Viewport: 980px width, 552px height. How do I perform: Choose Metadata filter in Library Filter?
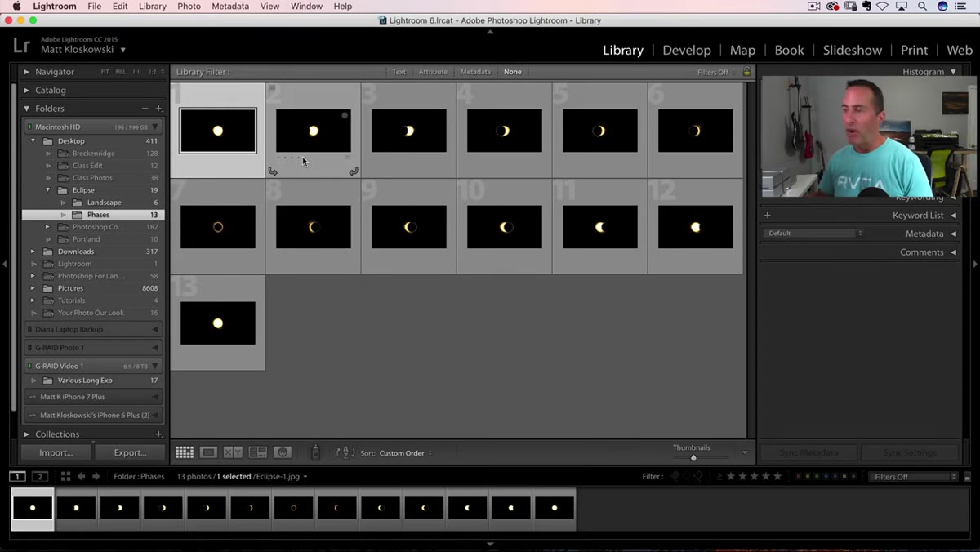pos(475,72)
